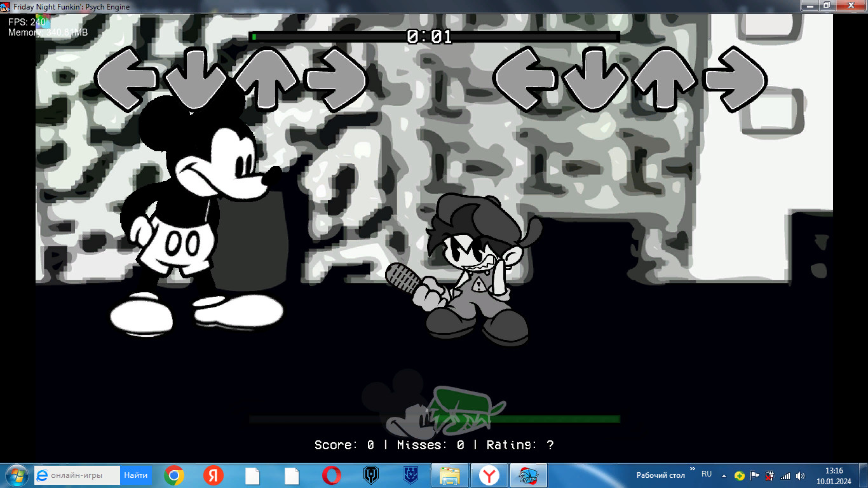The width and height of the screenshot is (868, 488).
Task: Click the онлайн-игры search input field
Action: pos(76,475)
